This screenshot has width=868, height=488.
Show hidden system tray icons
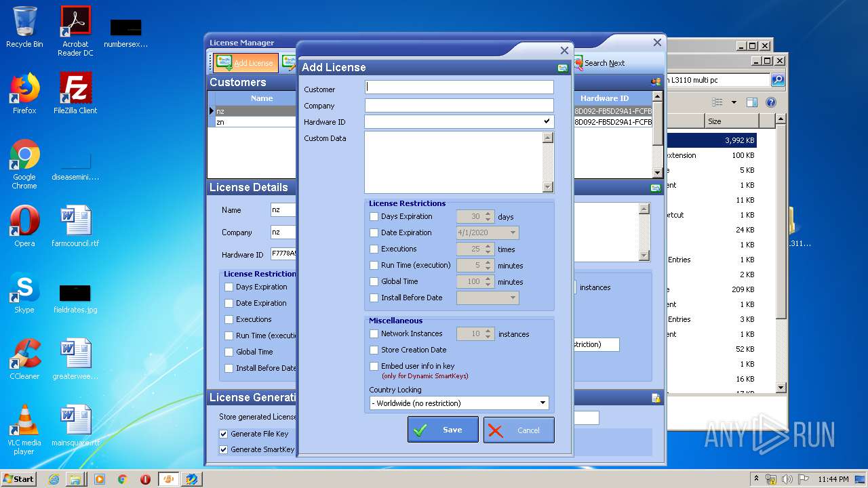tap(756, 479)
